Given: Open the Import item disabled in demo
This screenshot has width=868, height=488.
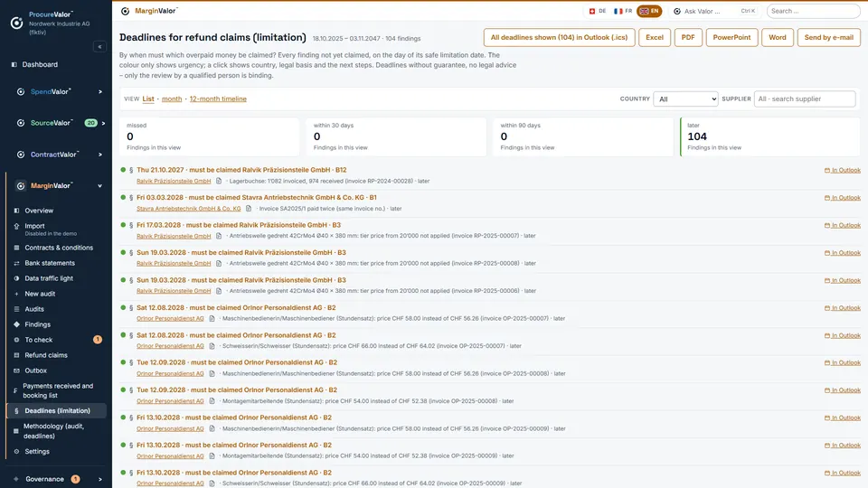Looking at the screenshot, I should pyautogui.click(x=56, y=229).
